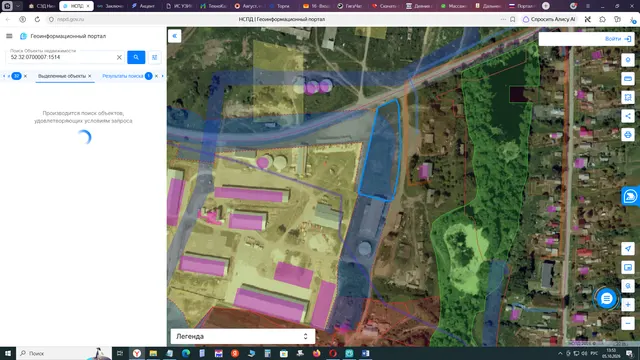The height and width of the screenshot is (360, 640).
Task: Clear the search field with the X
Action: pos(119,58)
